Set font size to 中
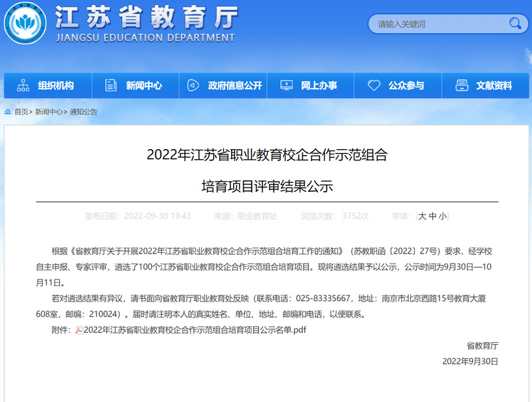Viewport: 532px width, 402px height. coord(432,216)
